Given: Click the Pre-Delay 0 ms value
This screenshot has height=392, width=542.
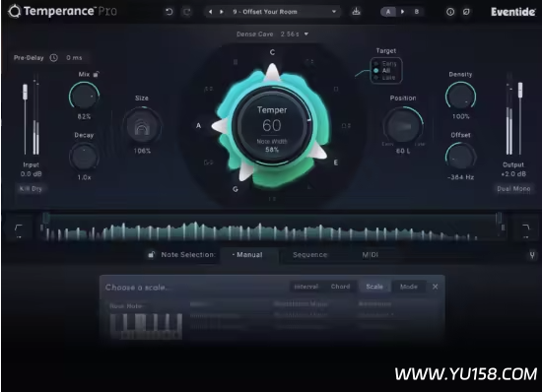Looking at the screenshot, I should point(74,58).
